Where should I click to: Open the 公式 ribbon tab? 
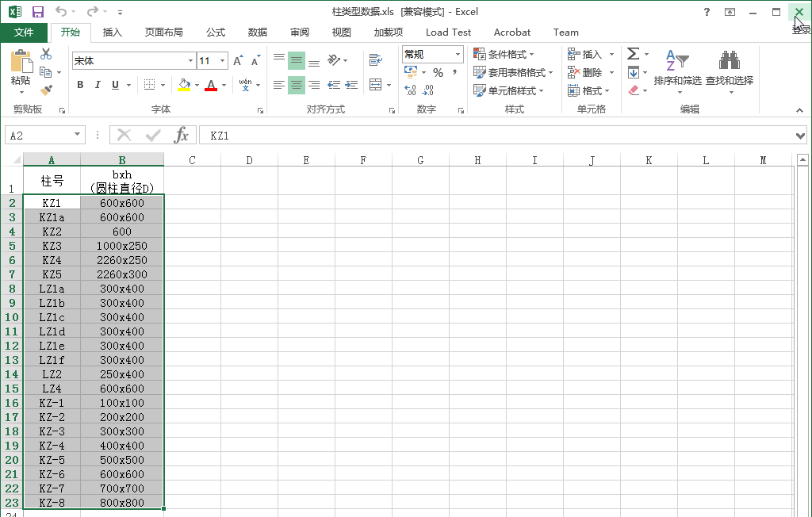[216, 33]
